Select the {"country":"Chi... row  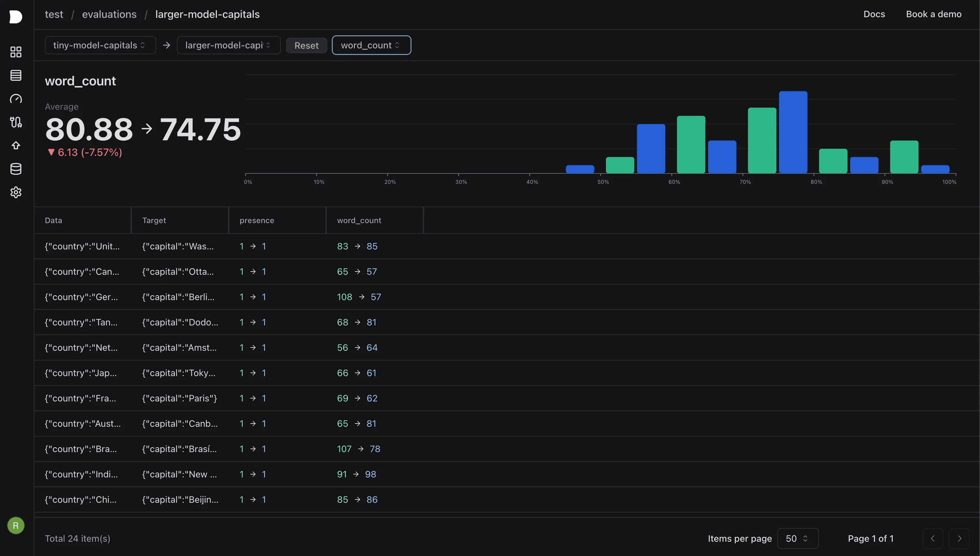click(507, 499)
